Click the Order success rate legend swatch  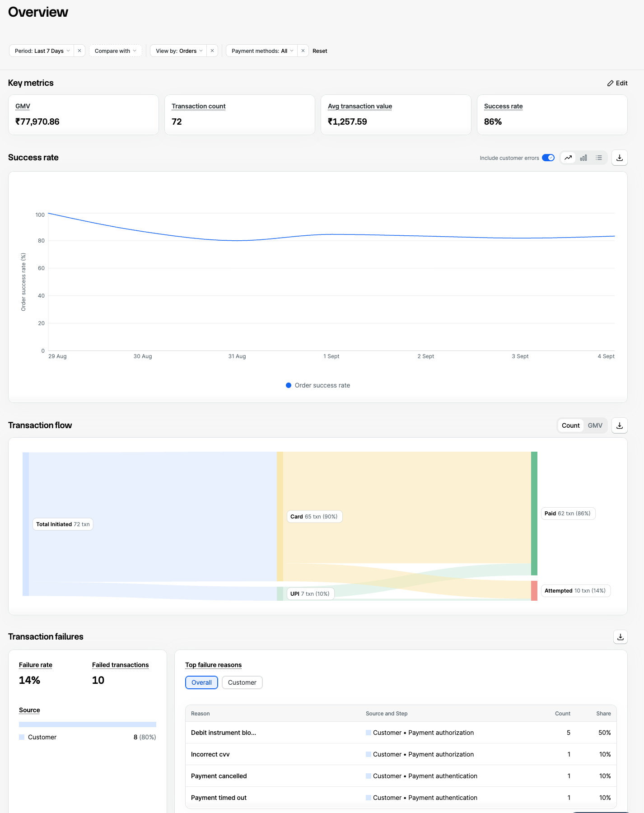pos(289,385)
